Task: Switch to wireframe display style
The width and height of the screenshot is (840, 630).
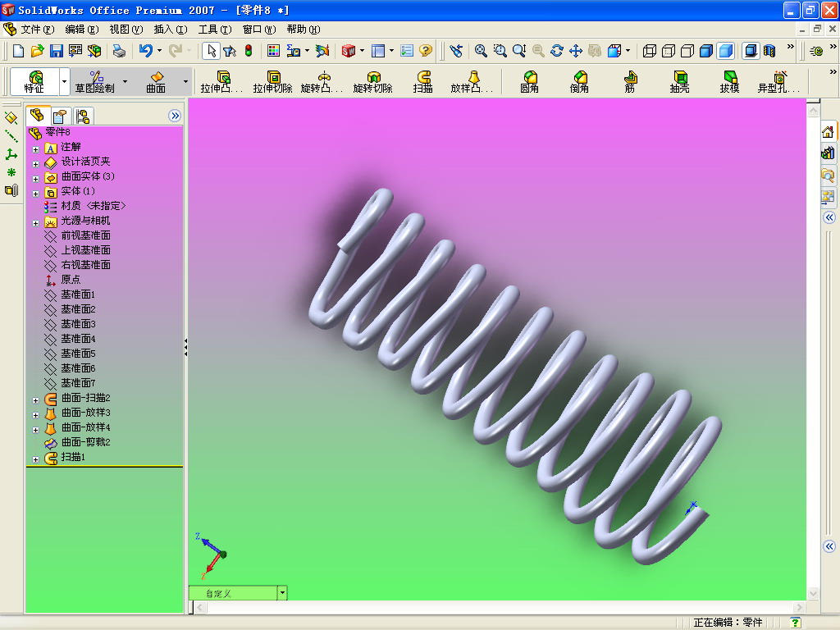Action: click(650, 51)
